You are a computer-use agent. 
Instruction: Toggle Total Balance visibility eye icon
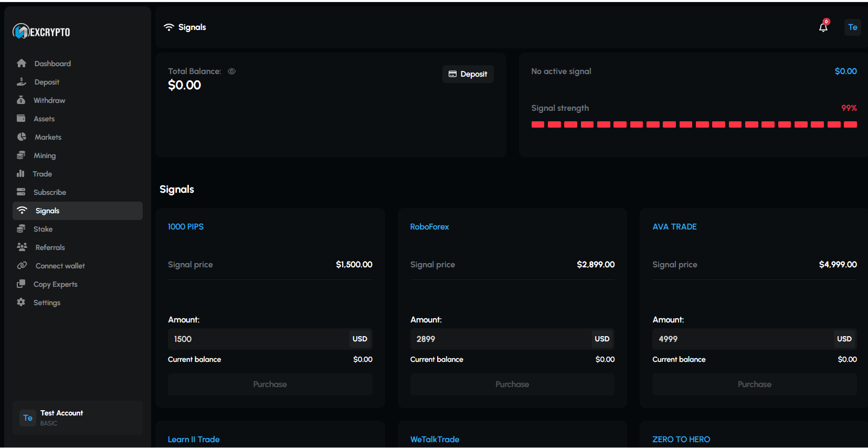point(231,71)
